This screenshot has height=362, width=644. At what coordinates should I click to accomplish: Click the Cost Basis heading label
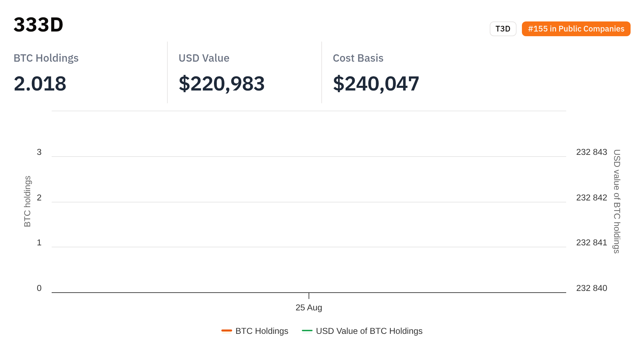coord(358,58)
